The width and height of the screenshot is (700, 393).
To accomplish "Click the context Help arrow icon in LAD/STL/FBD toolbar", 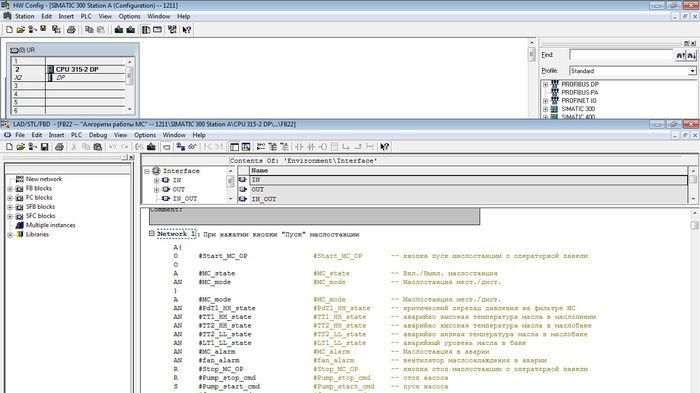I will pos(384,146).
